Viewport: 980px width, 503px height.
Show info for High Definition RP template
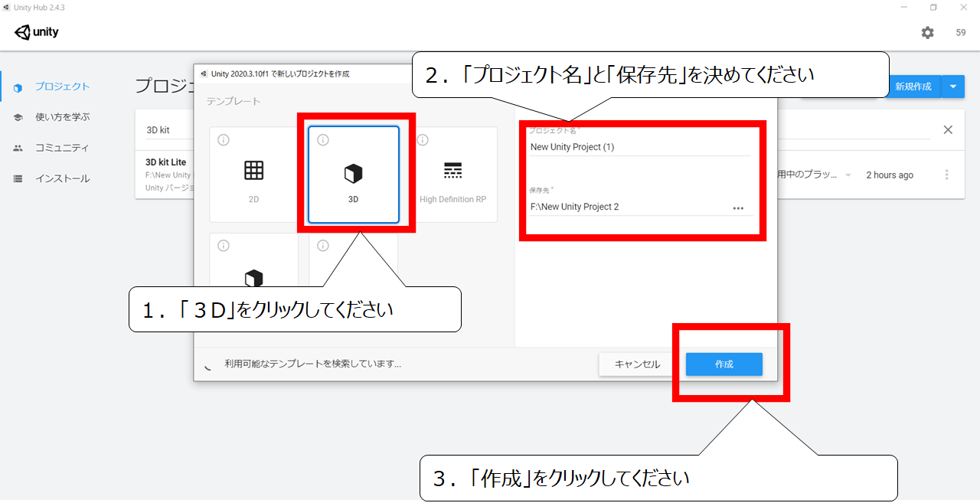(423, 140)
